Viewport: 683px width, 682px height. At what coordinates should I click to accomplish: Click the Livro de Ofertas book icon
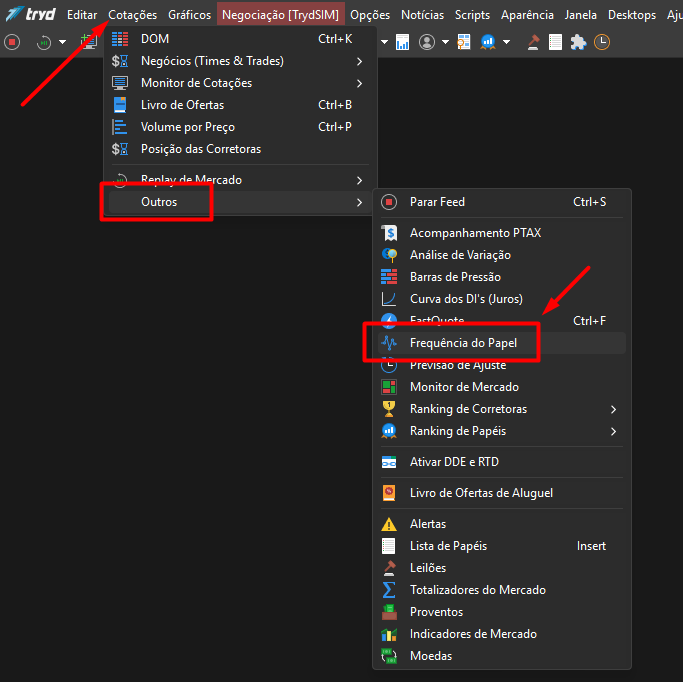[x=120, y=105]
